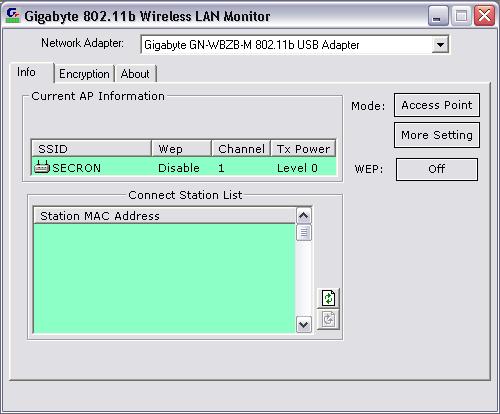Open the About tab

click(135, 74)
